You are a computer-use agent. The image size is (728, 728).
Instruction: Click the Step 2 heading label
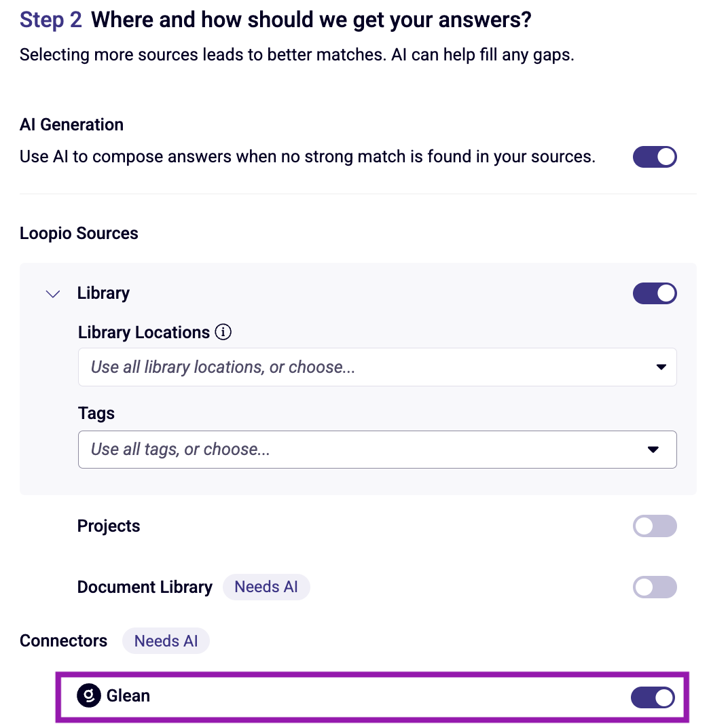(51, 20)
